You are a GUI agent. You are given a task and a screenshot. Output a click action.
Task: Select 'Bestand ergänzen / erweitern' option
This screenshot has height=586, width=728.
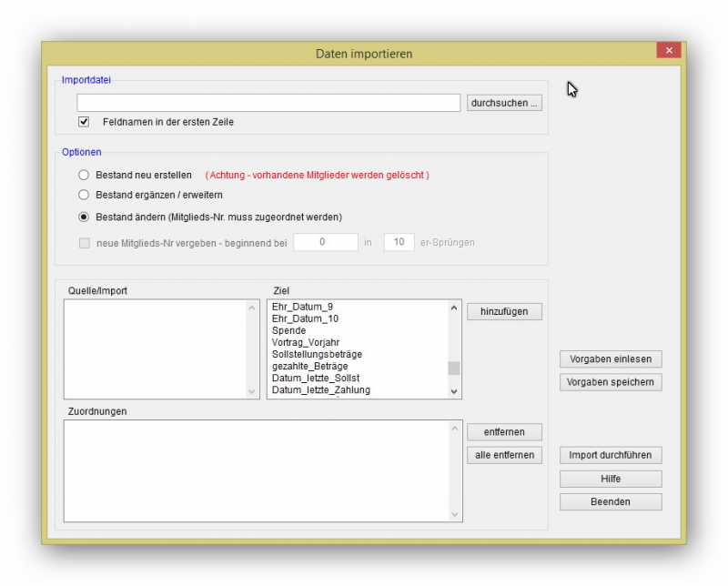[x=84, y=195]
